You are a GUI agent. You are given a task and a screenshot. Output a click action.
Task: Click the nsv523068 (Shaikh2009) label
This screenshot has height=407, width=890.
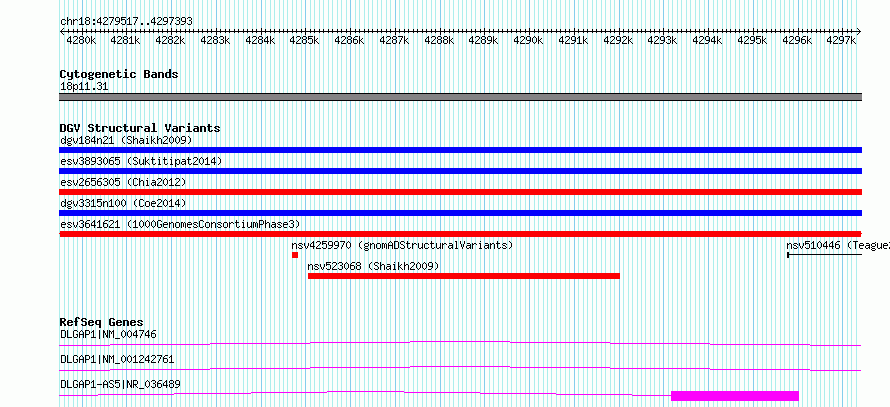point(373,266)
